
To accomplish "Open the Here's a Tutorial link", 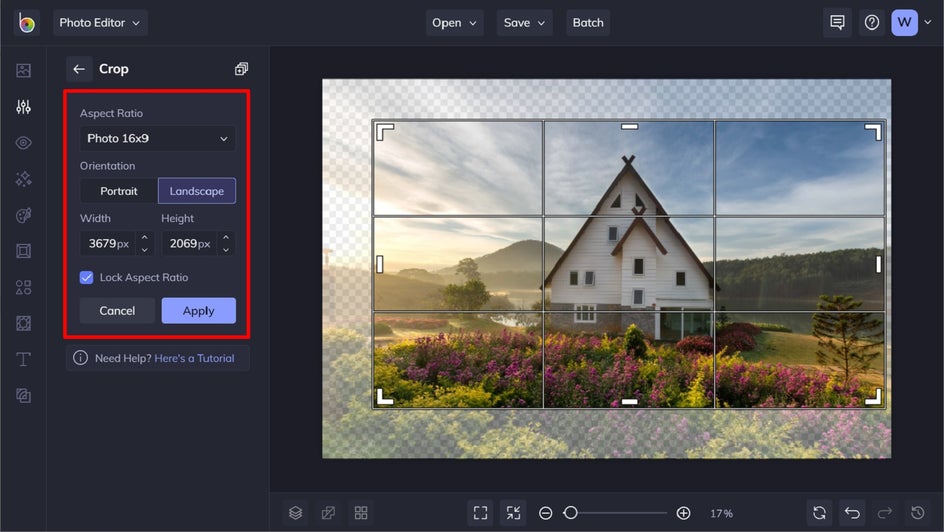I will point(194,358).
